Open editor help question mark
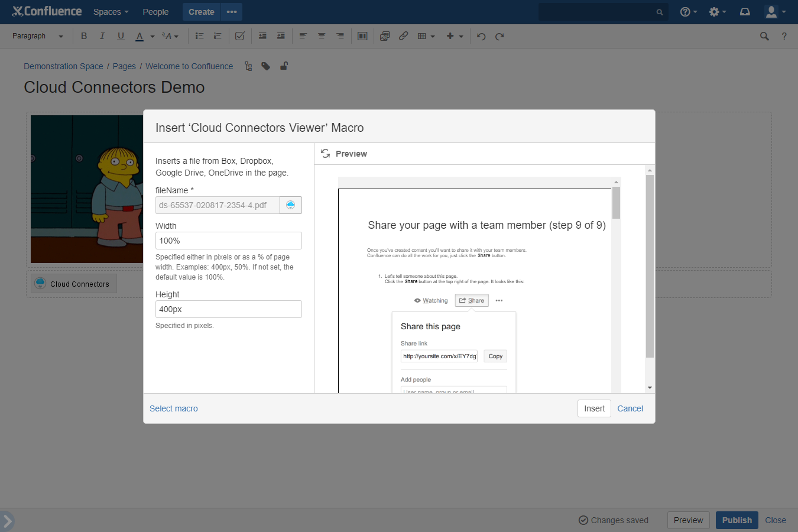The width and height of the screenshot is (798, 532). [x=784, y=36]
